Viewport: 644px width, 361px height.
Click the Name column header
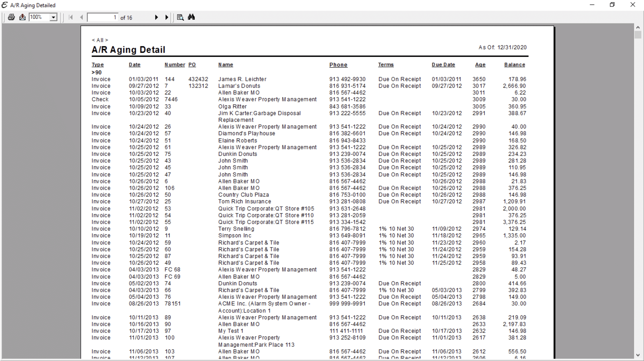pyautogui.click(x=226, y=65)
